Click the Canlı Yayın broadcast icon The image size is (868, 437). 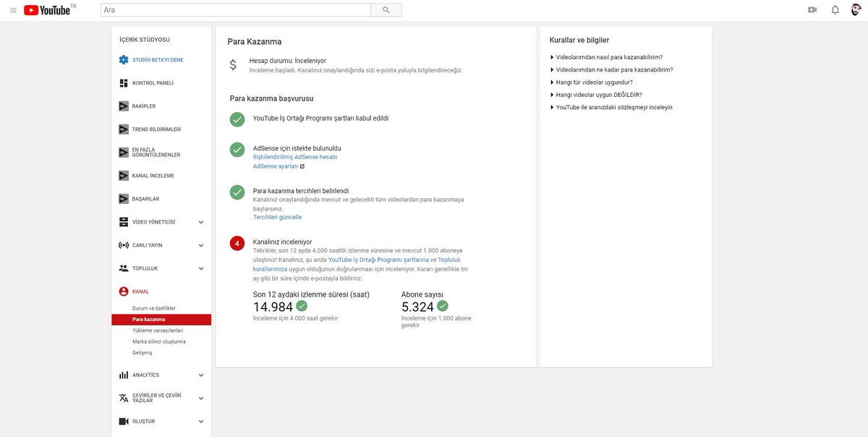(124, 245)
